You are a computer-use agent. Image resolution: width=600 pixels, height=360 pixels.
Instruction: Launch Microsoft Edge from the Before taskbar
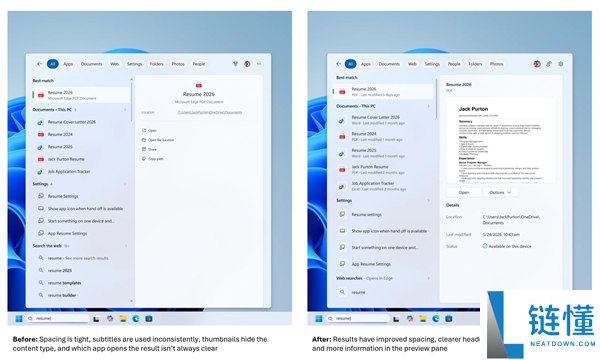click(x=136, y=319)
